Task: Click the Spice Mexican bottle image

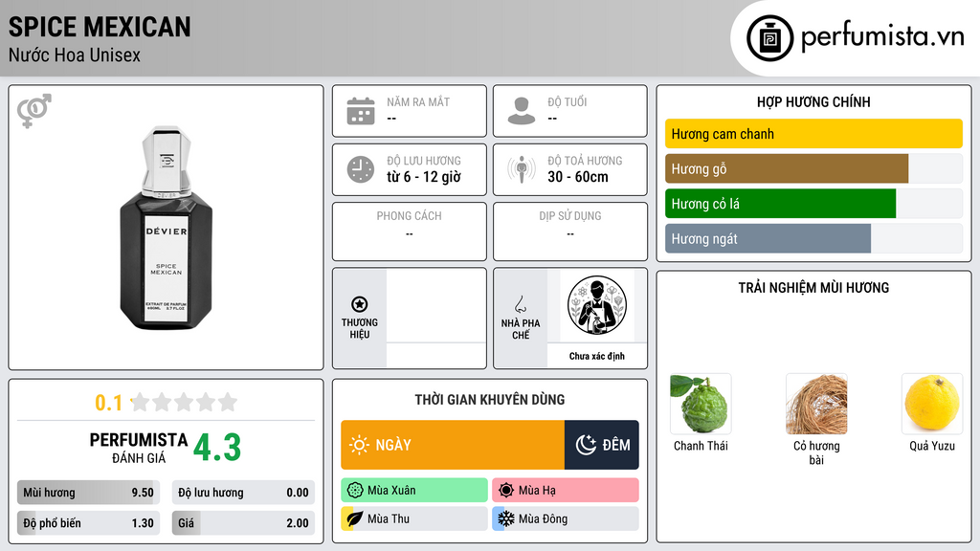Action: (x=166, y=228)
